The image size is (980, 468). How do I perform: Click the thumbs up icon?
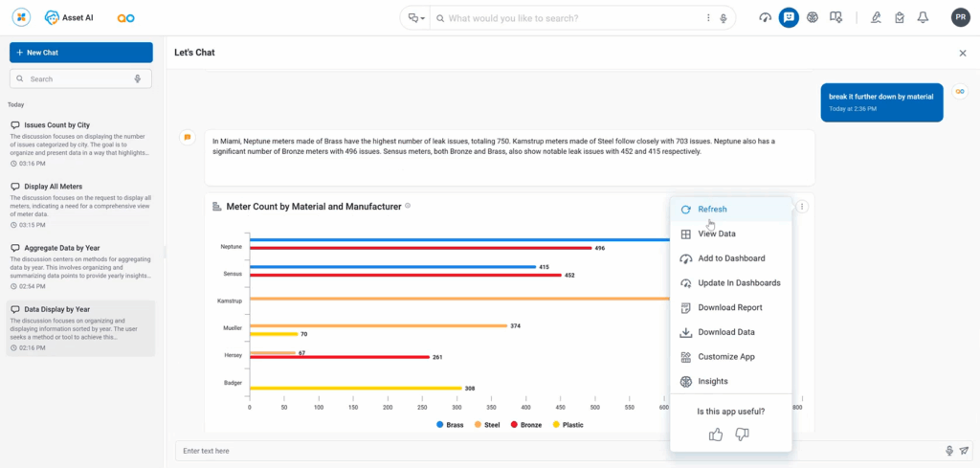click(716, 435)
